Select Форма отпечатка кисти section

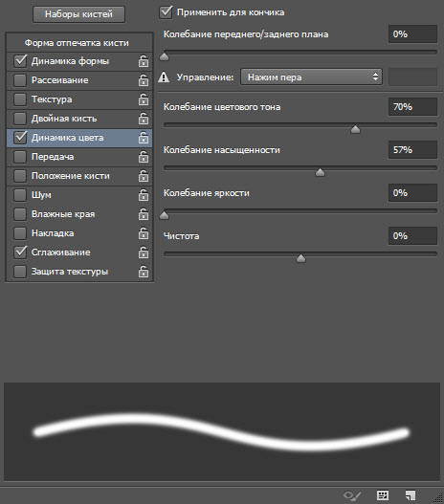(79, 43)
